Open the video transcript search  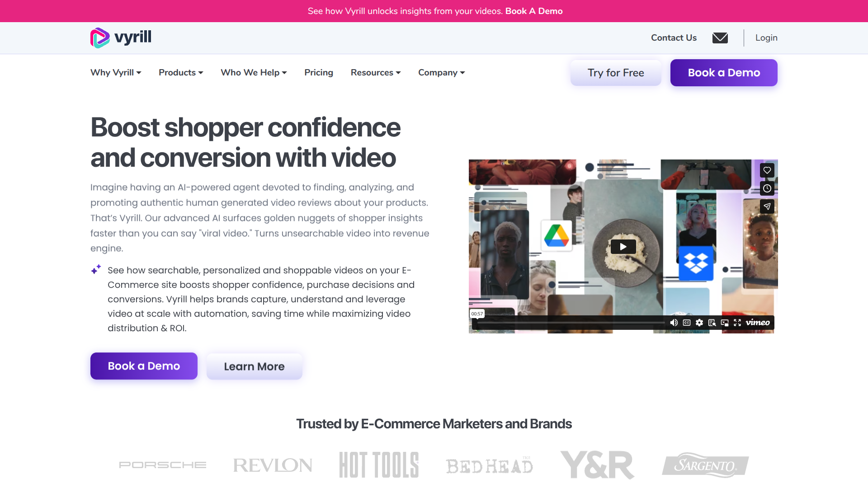coord(712,323)
